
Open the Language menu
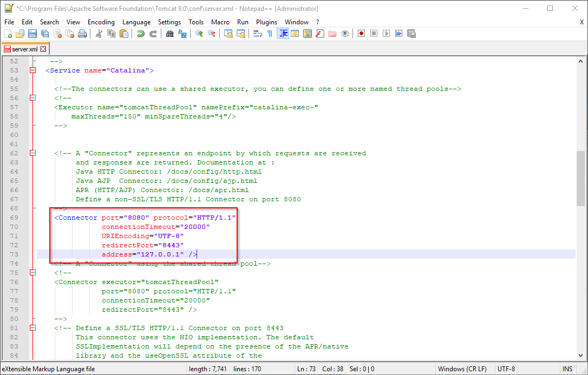tap(136, 22)
